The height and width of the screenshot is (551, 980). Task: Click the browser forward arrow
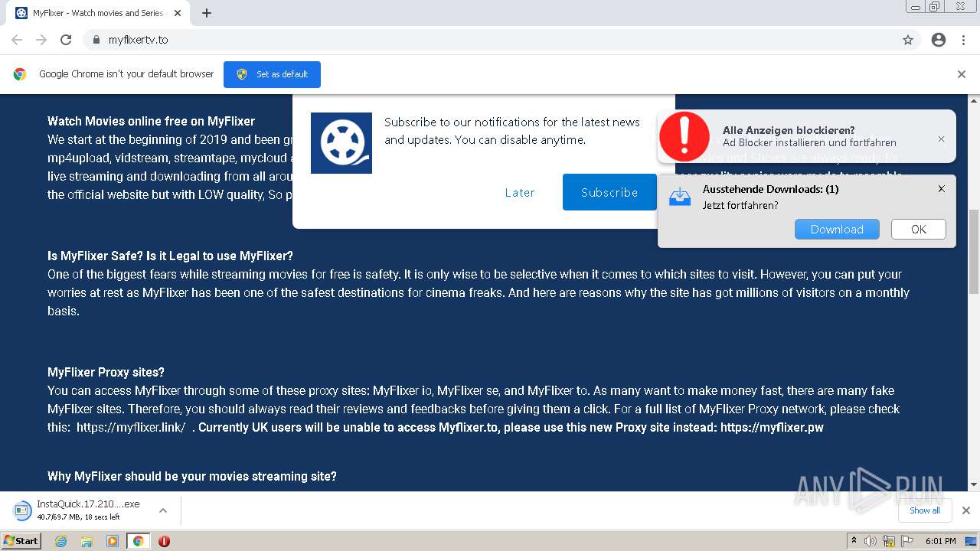pos(41,40)
